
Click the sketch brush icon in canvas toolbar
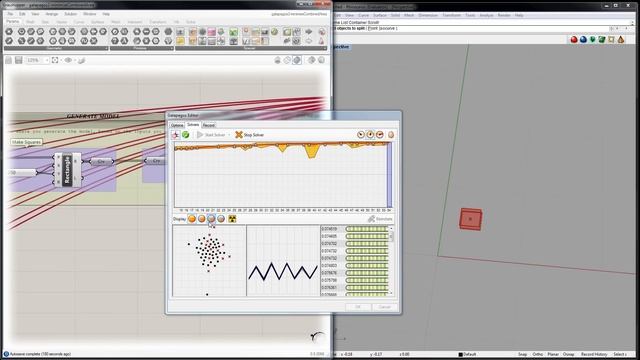click(x=81, y=60)
